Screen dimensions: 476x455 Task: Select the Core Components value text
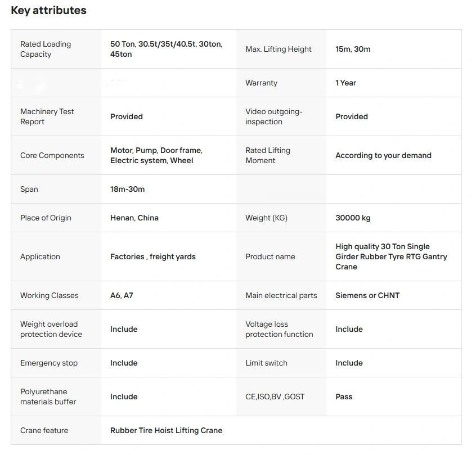pos(156,155)
